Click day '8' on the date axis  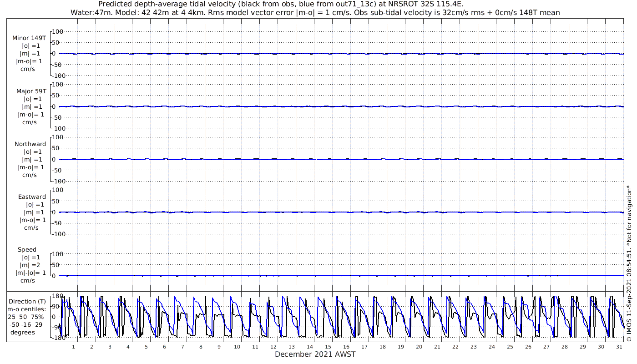pos(201,347)
